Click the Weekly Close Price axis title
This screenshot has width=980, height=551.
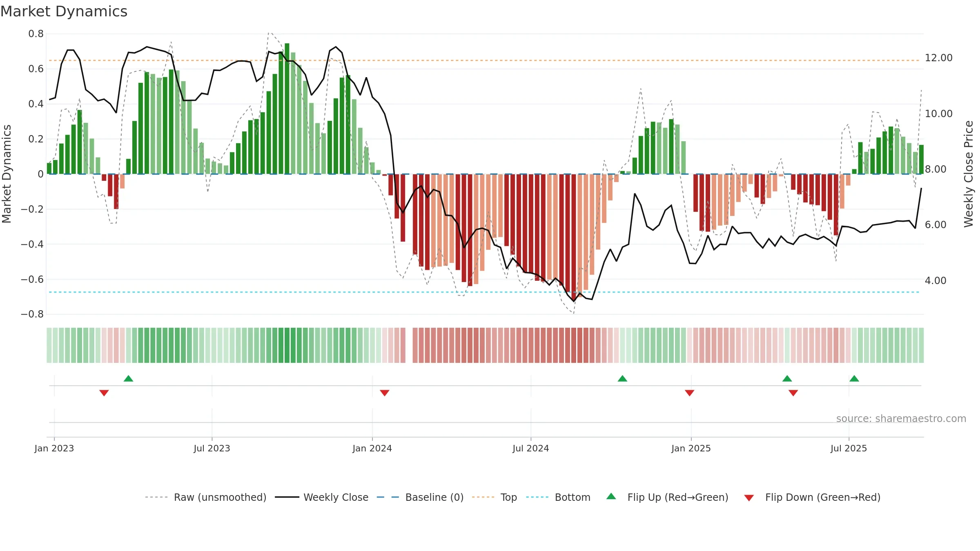(x=969, y=174)
